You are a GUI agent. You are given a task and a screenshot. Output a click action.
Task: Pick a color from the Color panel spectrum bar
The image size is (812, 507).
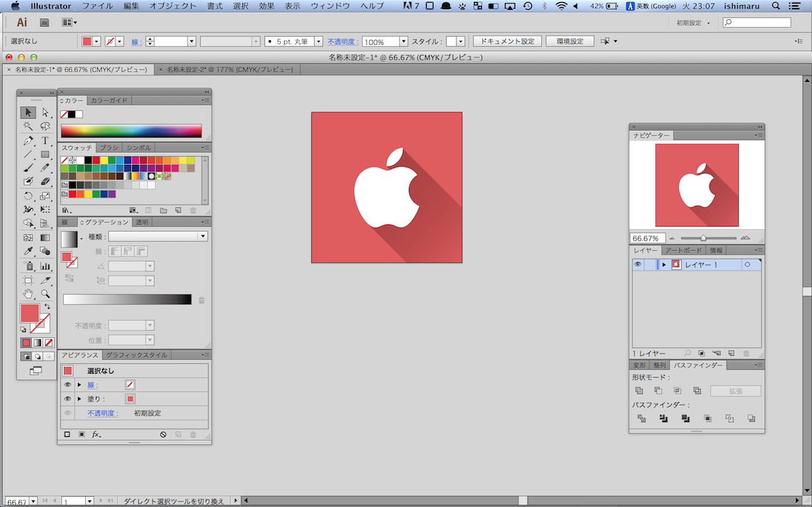point(131,131)
